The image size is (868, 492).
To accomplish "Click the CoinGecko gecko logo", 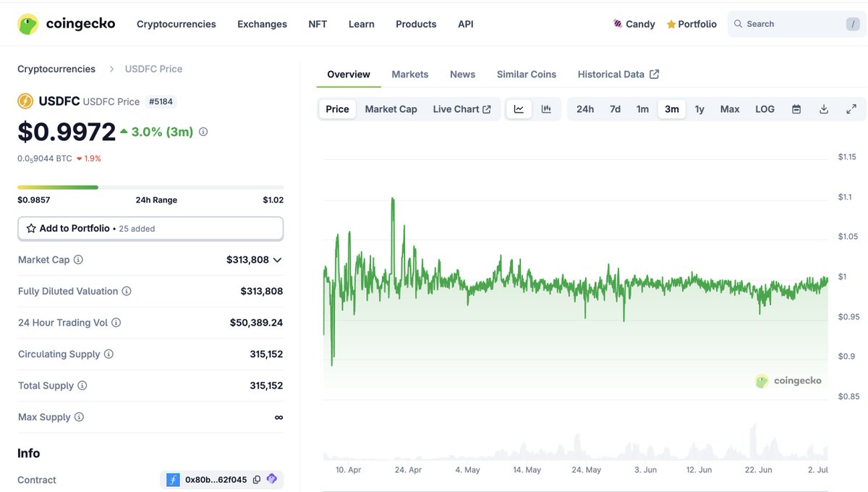I will tap(28, 24).
